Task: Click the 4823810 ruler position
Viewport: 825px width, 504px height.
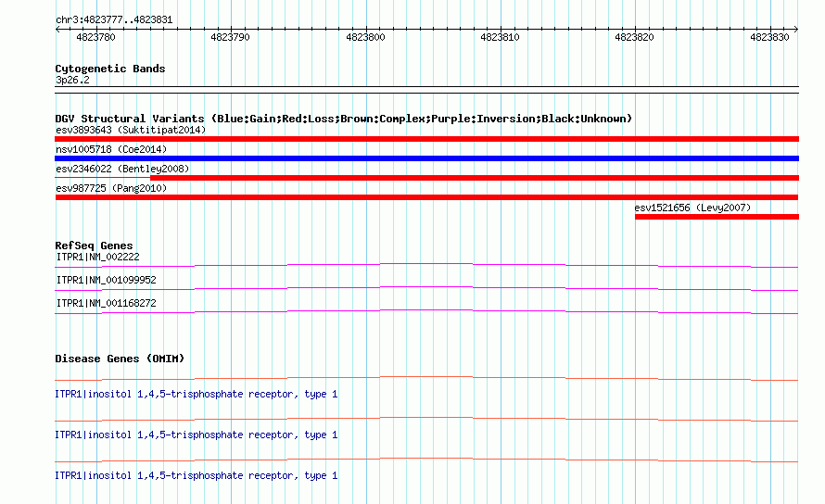Action: [500, 37]
